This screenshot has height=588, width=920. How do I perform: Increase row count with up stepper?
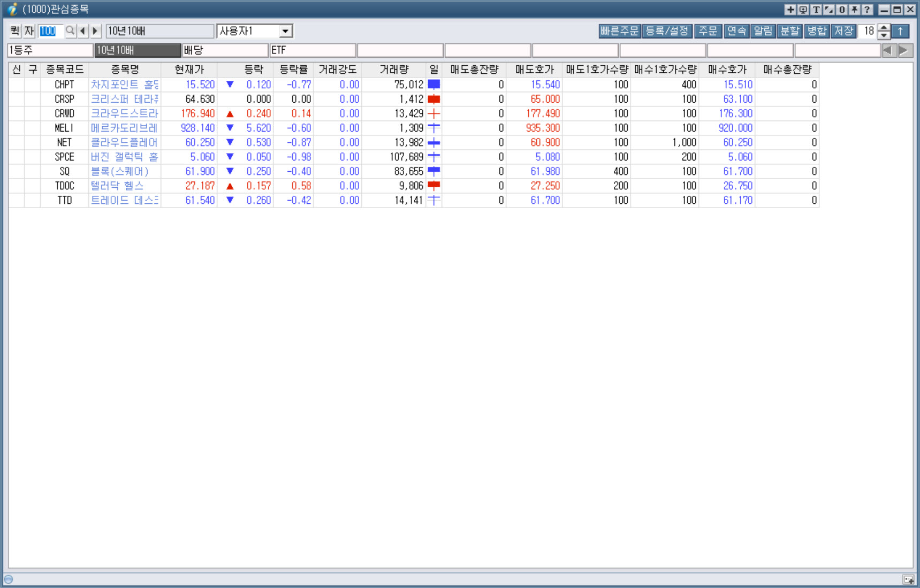(x=884, y=28)
